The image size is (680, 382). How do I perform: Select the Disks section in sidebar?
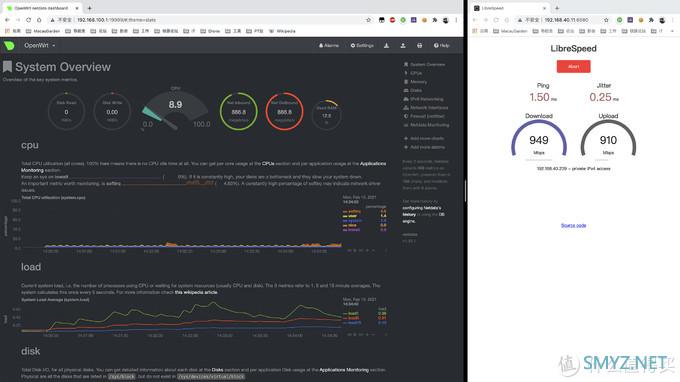pos(413,90)
